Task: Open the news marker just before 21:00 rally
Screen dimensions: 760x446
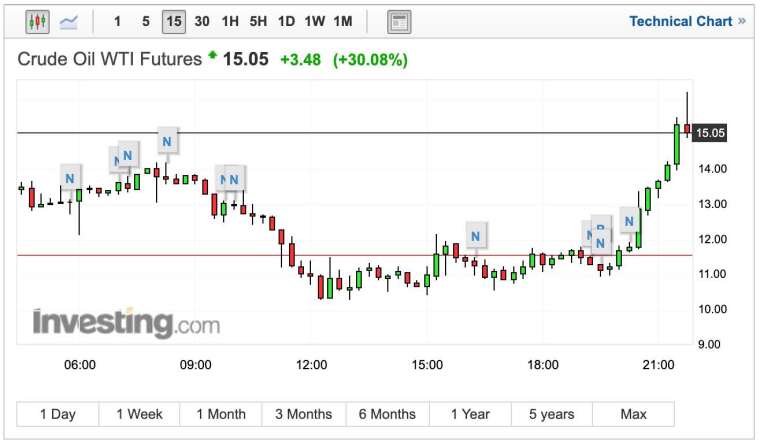Action: tap(629, 221)
